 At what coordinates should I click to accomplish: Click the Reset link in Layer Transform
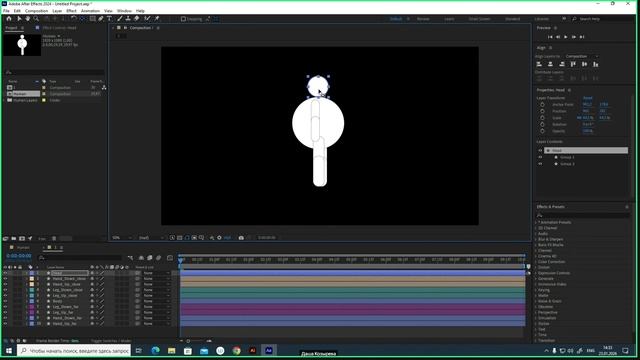pos(587,98)
